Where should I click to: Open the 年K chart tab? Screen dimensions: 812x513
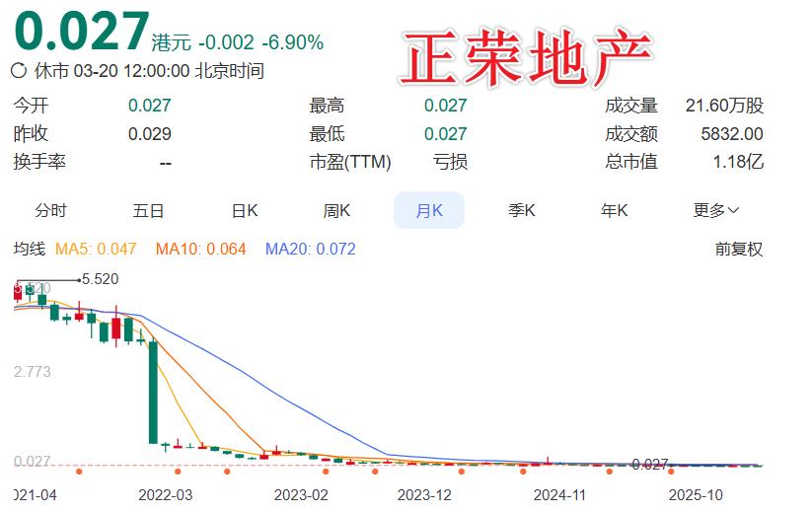614,211
